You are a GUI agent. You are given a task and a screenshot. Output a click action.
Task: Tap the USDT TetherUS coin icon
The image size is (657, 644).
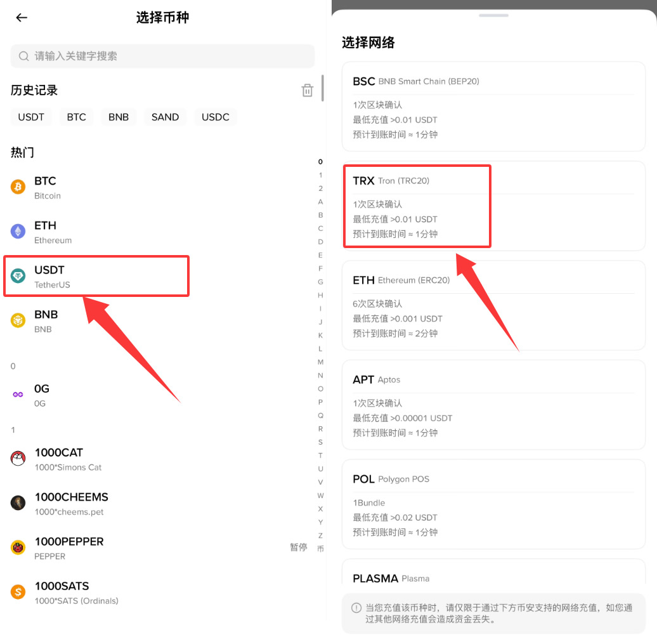coord(17,276)
